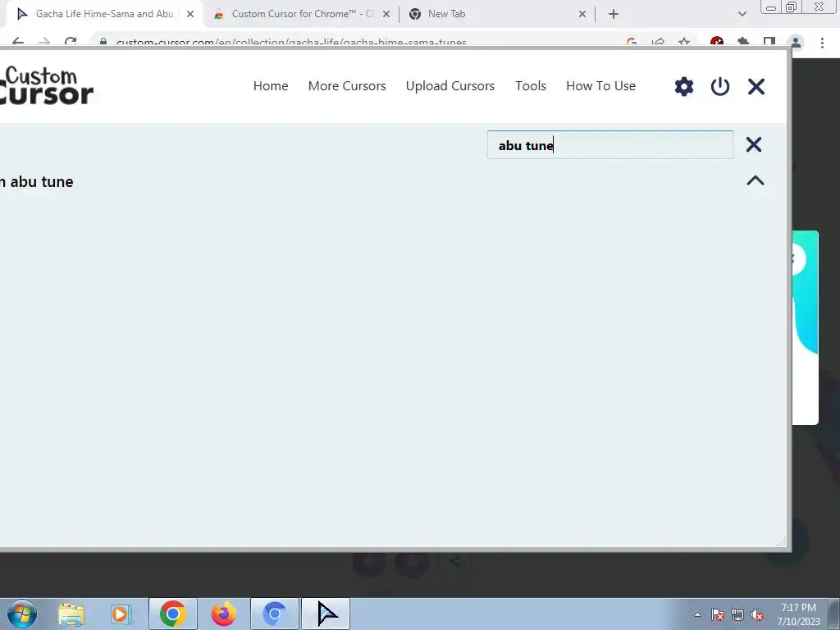
Task: Close the New Tab tab
Action: coord(582,15)
